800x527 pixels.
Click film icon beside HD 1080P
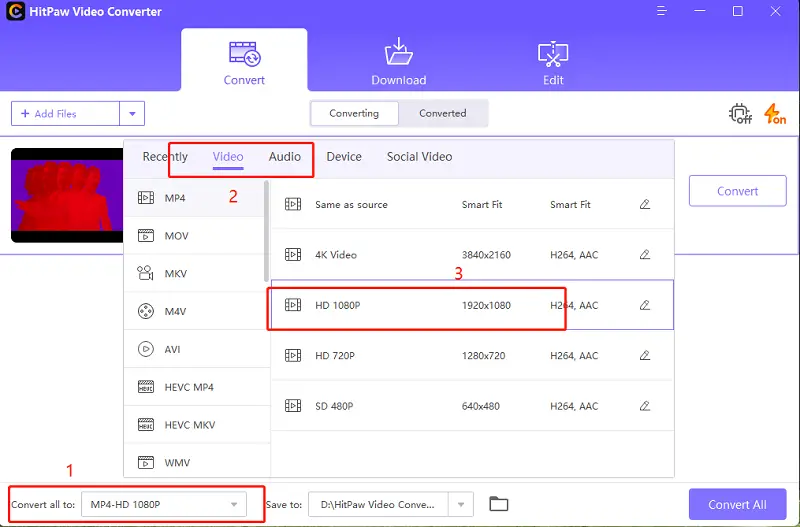pos(293,305)
